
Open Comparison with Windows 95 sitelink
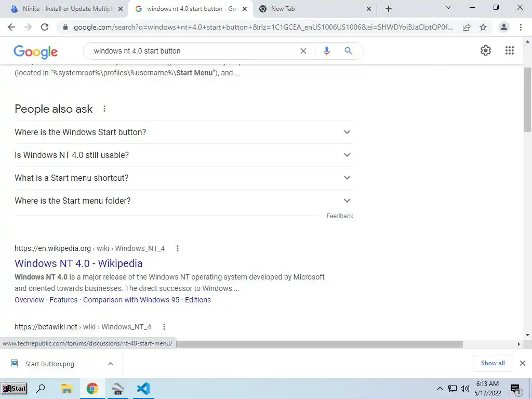(131, 300)
